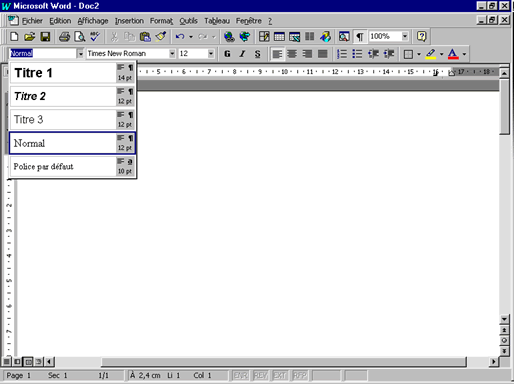Open the Fenêtre menu
This screenshot has height=385, width=515.
click(x=249, y=21)
